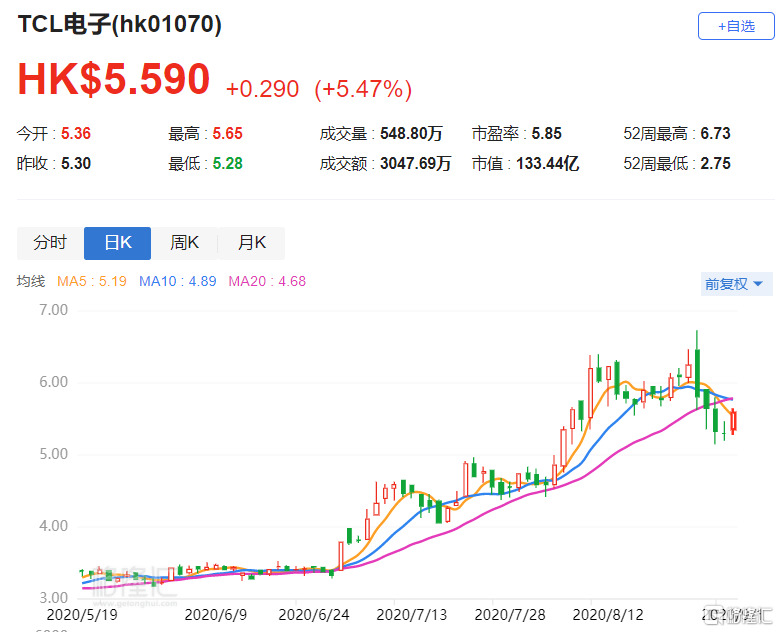Click the 成交量 volume 548.80万

click(411, 133)
